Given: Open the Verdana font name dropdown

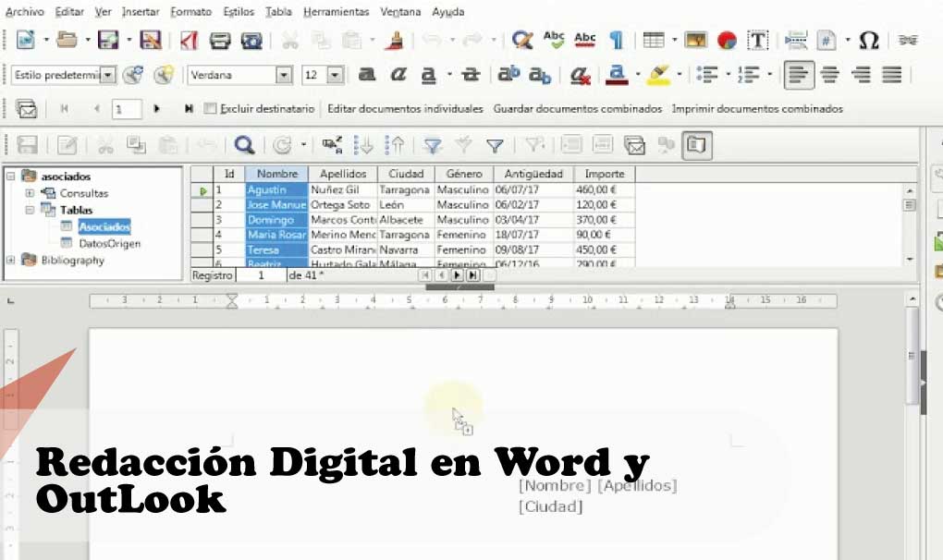Looking at the screenshot, I should (x=284, y=75).
